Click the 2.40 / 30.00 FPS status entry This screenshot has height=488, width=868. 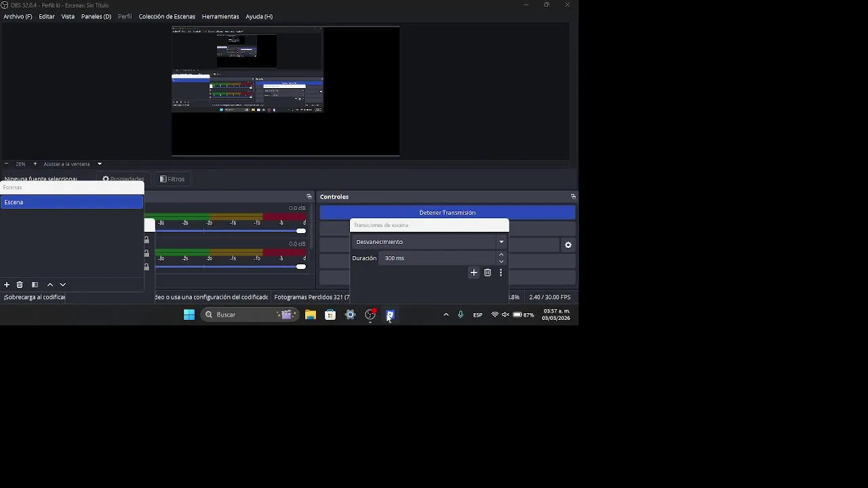550,297
